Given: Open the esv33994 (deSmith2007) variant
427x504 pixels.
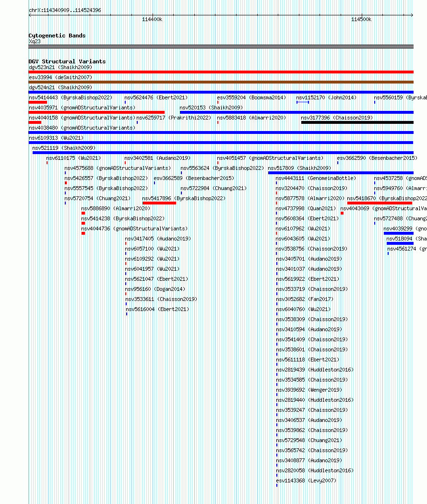Looking at the screenshot, I should [60, 77].
